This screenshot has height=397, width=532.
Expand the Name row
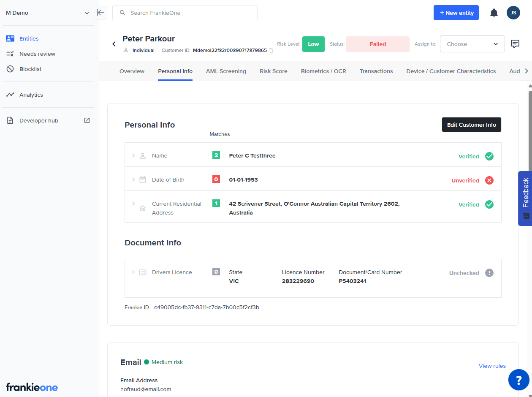tap(133, 155)
